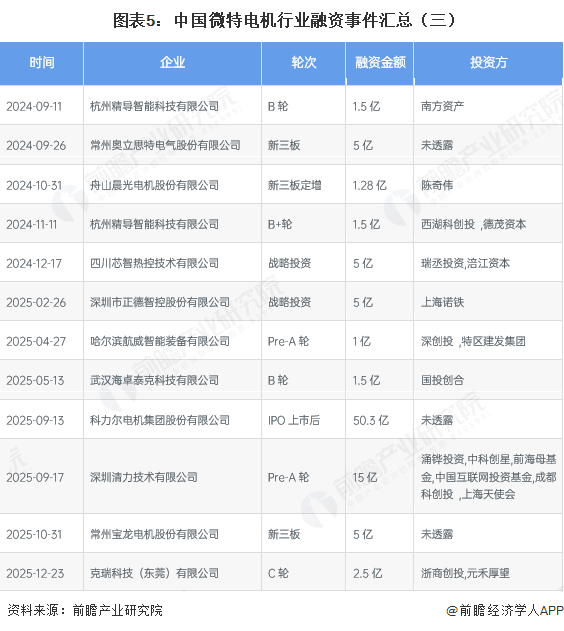Click the chart title 图表5

click(284, 20)
